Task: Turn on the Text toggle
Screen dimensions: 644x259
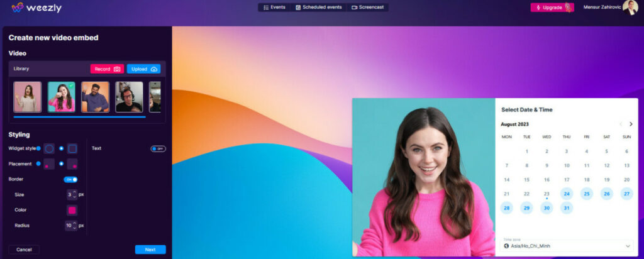Action: click(x=158, y=148)
